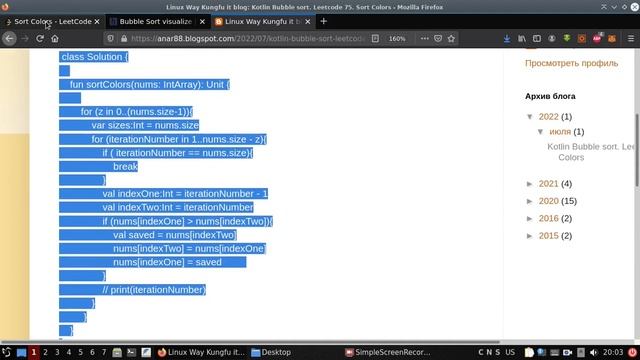The image size is (640, 360).
Task: Expand the 2020 archive year
Action: [x=530, y=201]
